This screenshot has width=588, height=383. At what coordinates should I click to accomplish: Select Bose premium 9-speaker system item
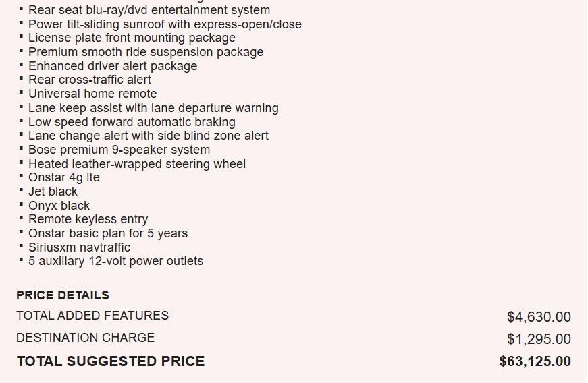click(x=119, y=150)
